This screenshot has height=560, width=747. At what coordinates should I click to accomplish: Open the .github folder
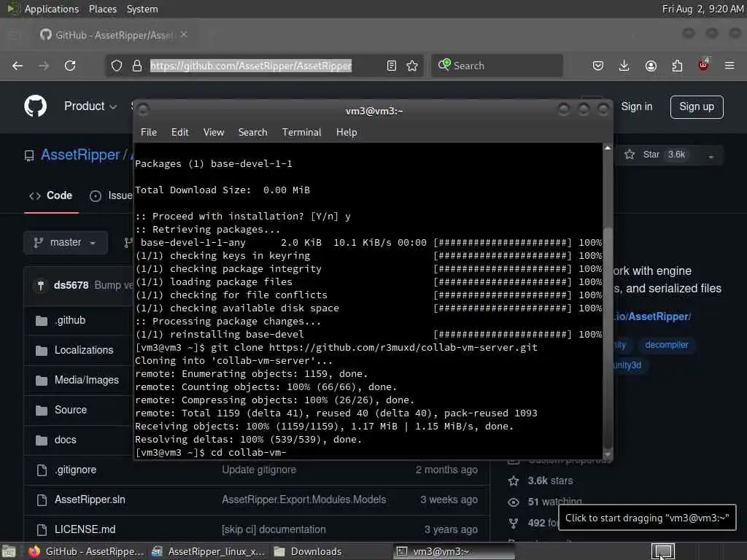coord(70,321)
